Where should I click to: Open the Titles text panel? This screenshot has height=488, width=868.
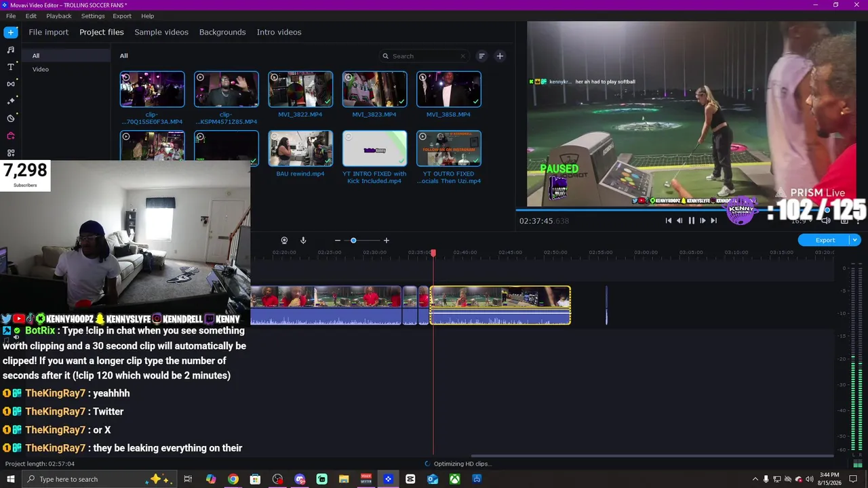tap(11, 66)
